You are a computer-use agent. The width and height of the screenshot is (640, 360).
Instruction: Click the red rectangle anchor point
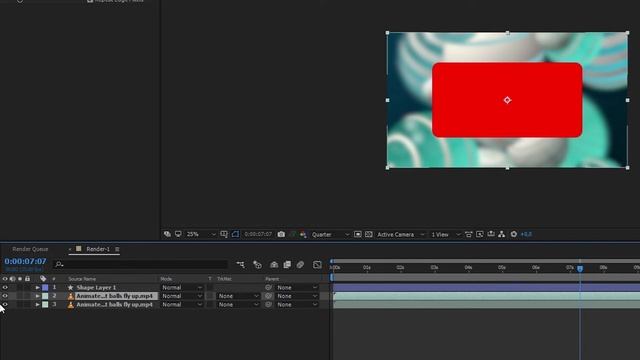[x=507, y=100]
